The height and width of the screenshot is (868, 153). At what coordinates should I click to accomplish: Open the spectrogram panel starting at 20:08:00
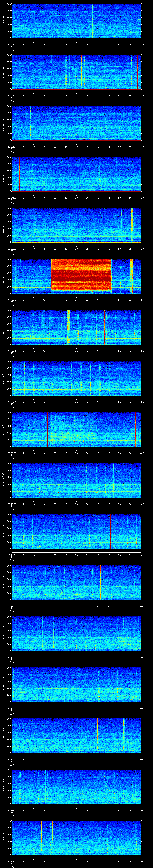tap(77, 378)
